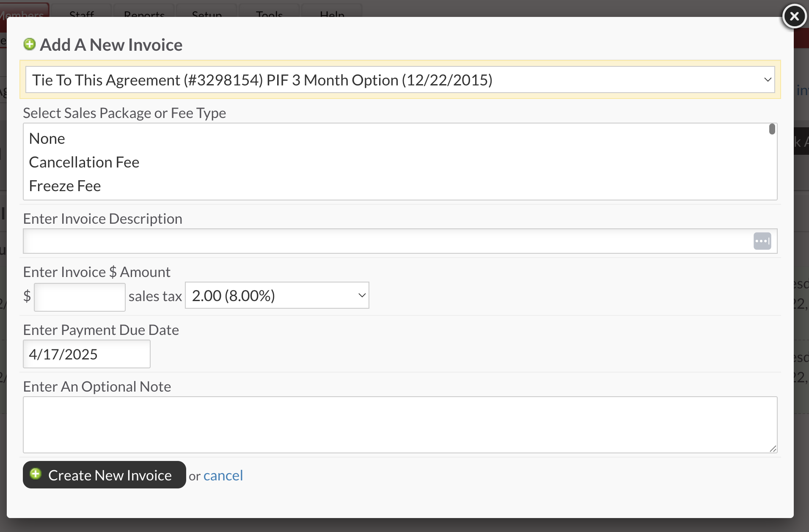
Task: Click the cancel link
Action: (x=223, y=475)
